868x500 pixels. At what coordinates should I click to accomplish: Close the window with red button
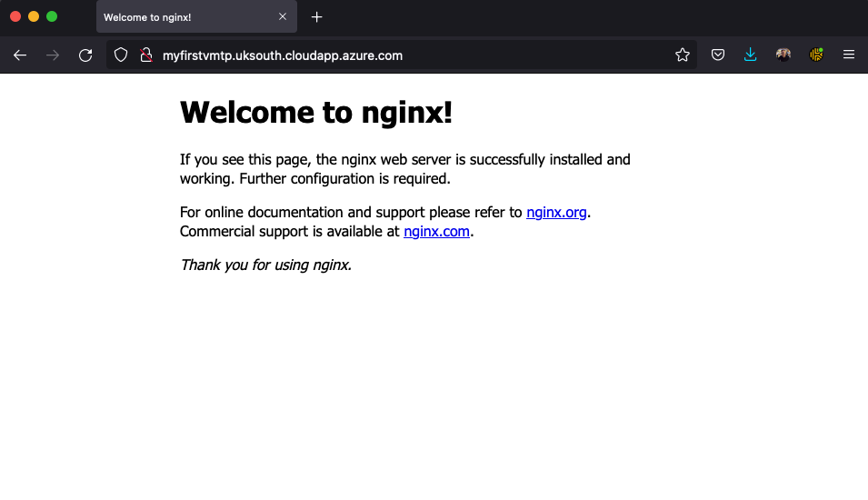click(15, 16)
